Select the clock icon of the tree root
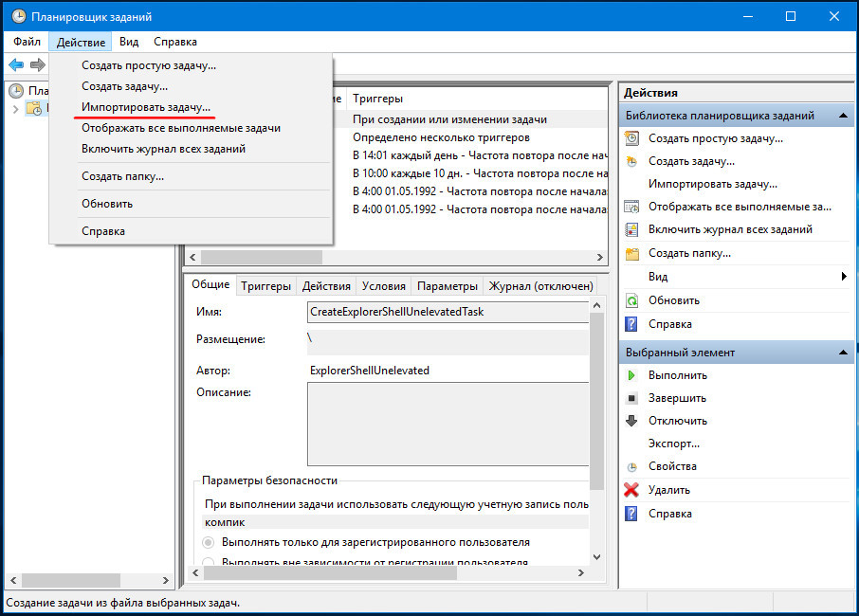859x616 pixels. click(16, 91)
